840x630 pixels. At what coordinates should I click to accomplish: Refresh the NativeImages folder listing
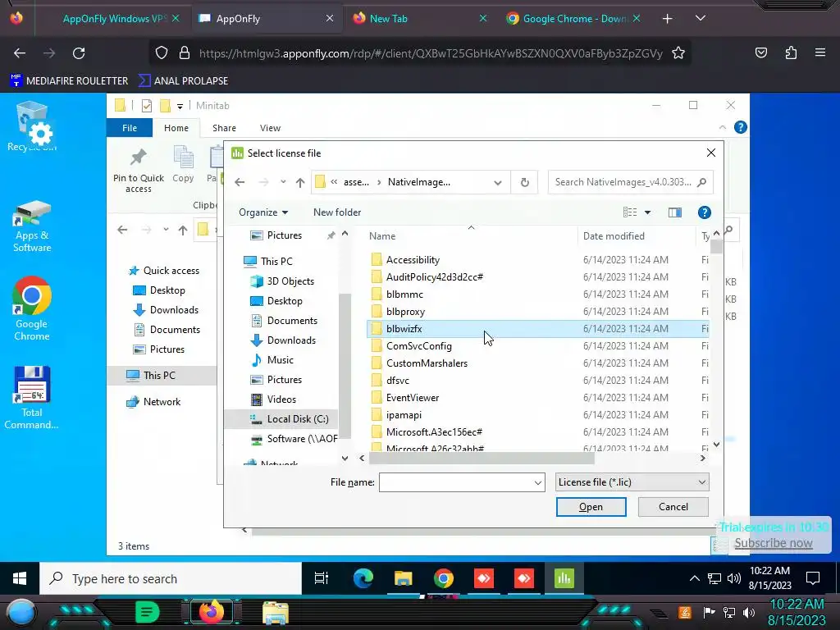525,182
